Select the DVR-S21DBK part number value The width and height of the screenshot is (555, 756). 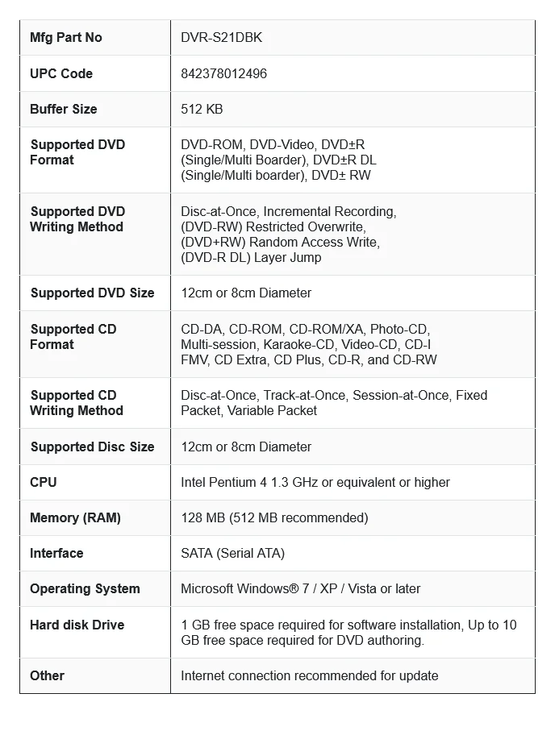(x=221, y=38)
